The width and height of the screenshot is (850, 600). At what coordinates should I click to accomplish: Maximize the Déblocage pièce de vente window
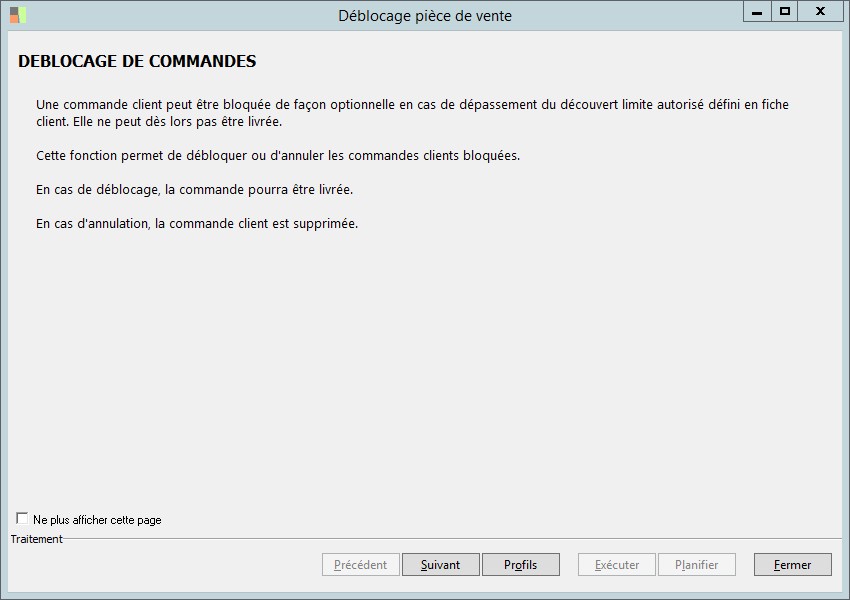pos(785,11)
